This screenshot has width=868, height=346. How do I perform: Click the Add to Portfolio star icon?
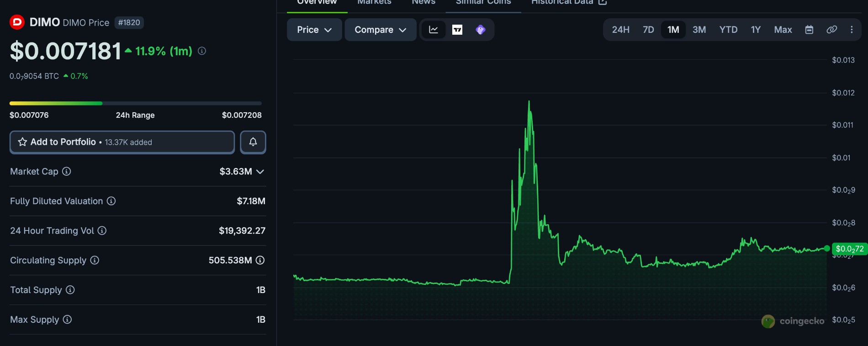tap(22, 142)
